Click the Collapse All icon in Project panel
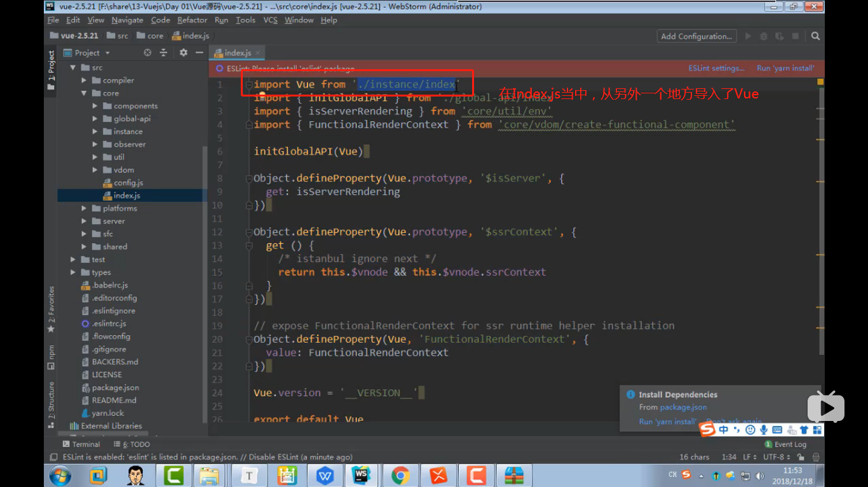 (163, 53)
